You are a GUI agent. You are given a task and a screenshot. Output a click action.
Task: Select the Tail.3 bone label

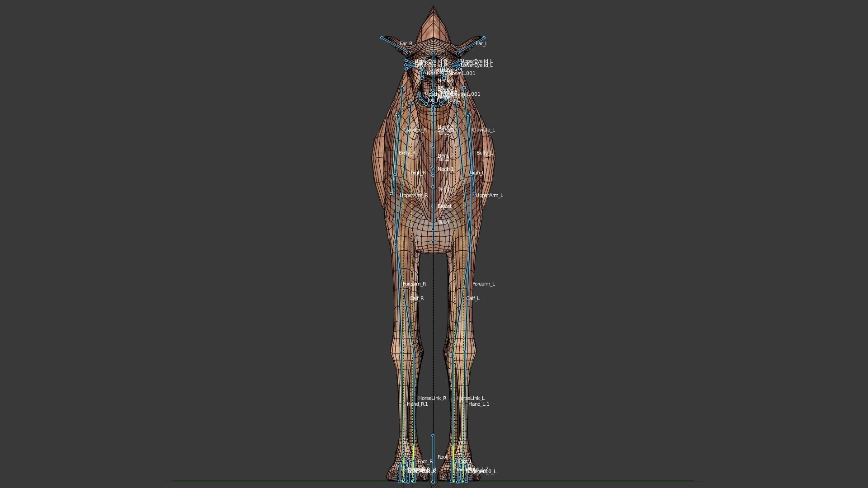click(x=443, y=189)
